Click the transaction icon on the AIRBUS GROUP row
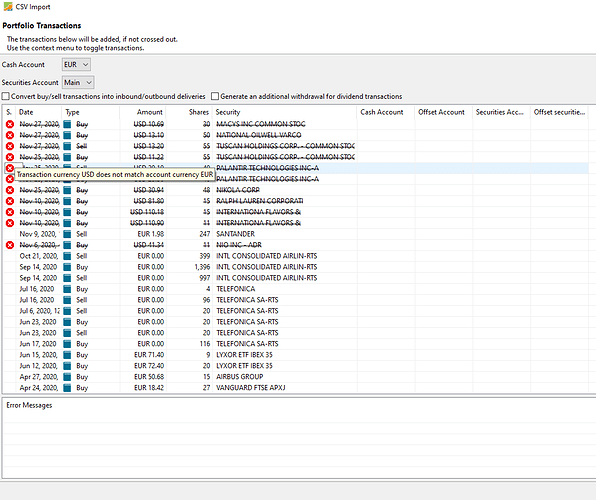596x500 pixels. click(67, 377)
